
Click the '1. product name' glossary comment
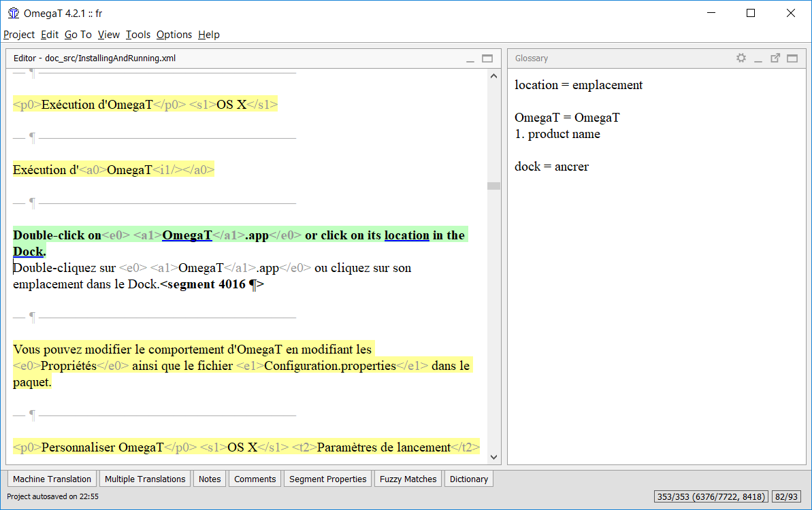[x=557, y=134]
